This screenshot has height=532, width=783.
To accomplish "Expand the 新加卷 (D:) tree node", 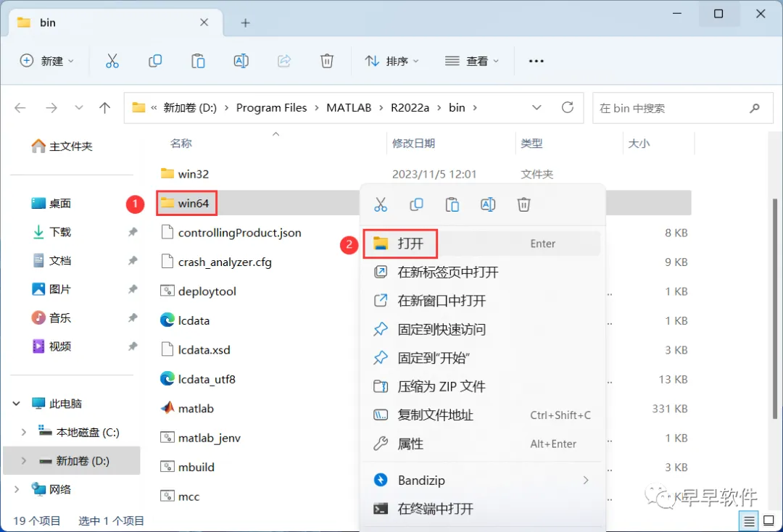I will click(23, 461).
